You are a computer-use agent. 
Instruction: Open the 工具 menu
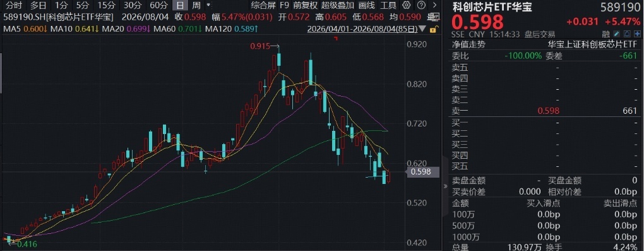click(x=388, y=5)
